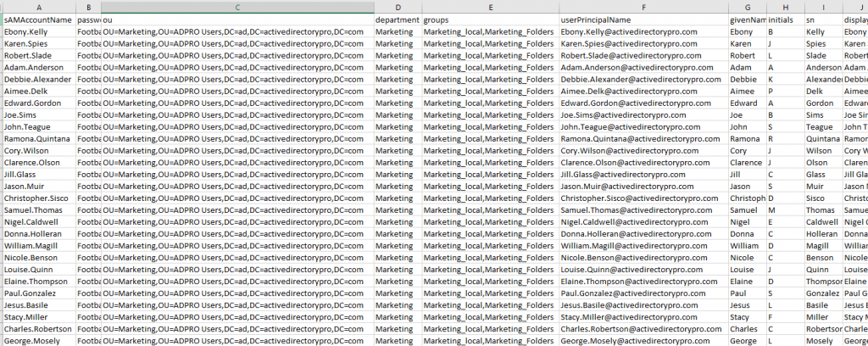Select the William.Magill account cell
The image size is (868, 346).
(x=39, y=246)
